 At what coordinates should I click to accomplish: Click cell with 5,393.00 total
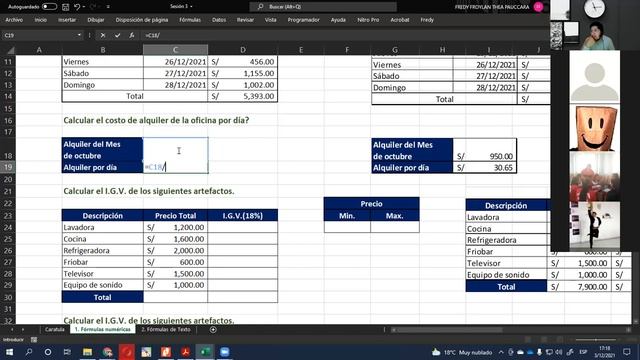(243, 96)
